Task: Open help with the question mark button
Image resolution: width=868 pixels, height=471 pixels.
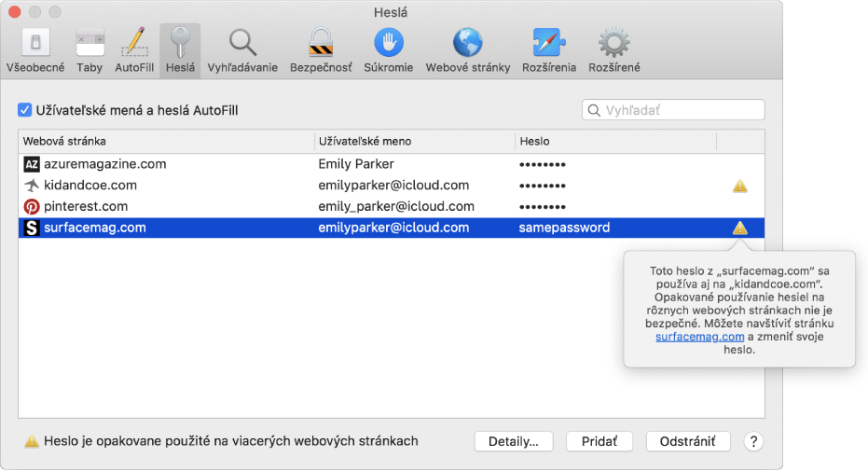Action: pos(753,441)
